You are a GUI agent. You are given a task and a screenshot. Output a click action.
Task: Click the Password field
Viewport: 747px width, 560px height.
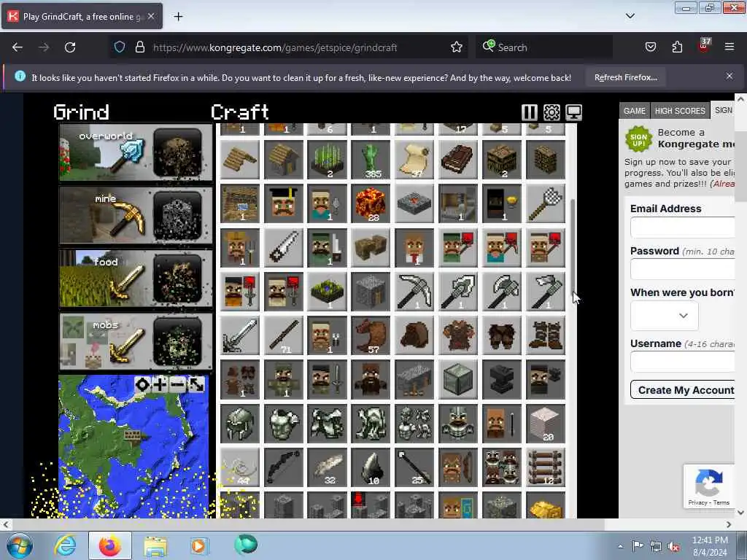tap(682, 269)
